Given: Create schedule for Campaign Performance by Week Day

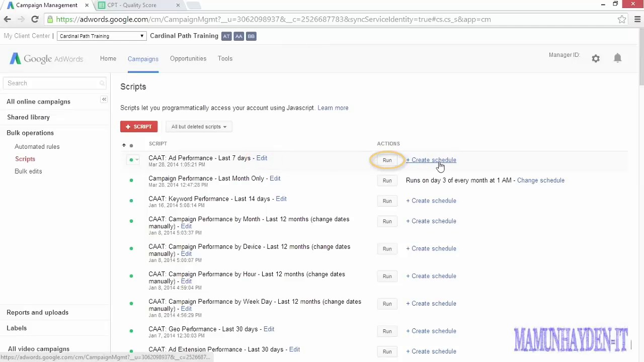Looking at the screenshot, I should pos(431,304).
